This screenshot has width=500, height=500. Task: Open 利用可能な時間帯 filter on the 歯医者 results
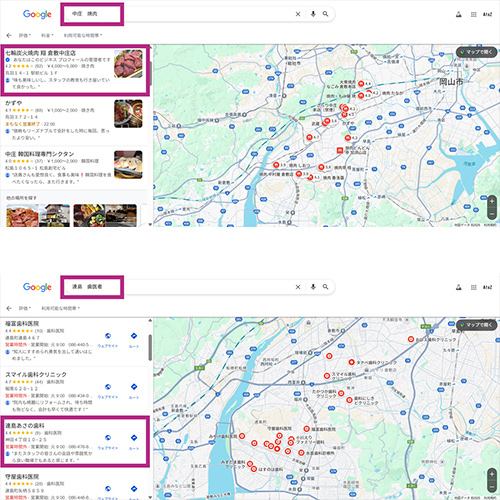pyautogui.click(x=61, y=308)
